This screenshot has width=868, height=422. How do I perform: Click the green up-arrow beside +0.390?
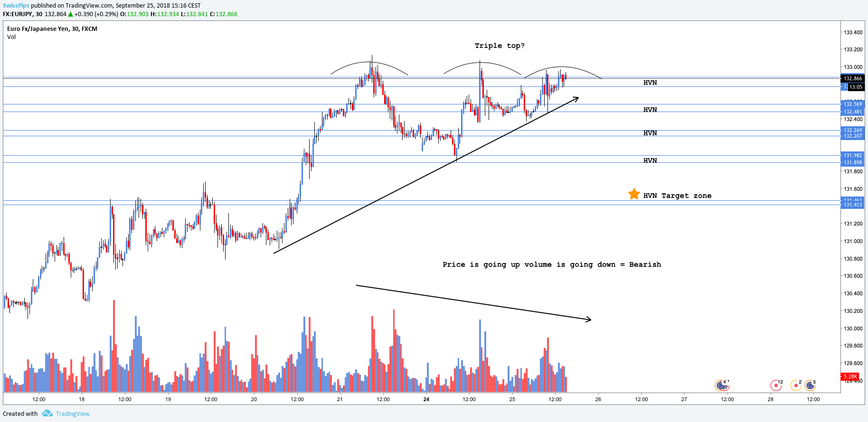[71, 14]
